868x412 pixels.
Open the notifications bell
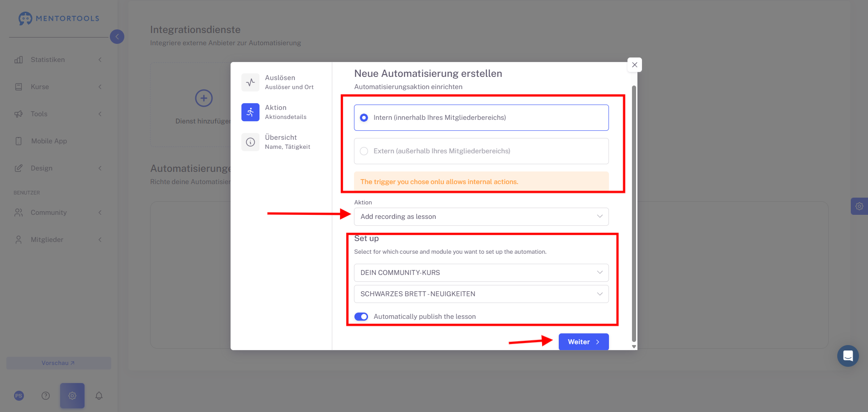pos(99,396)
